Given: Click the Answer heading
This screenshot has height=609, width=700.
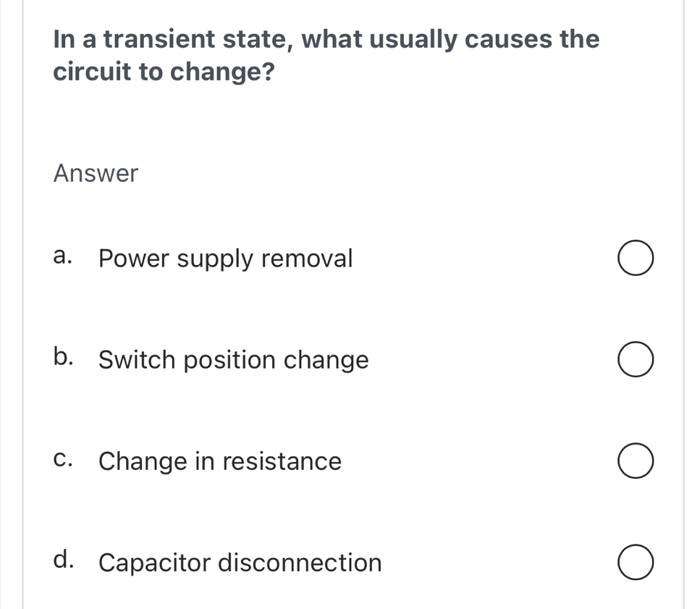Looking at the screenshot, I should click(96, 173).
